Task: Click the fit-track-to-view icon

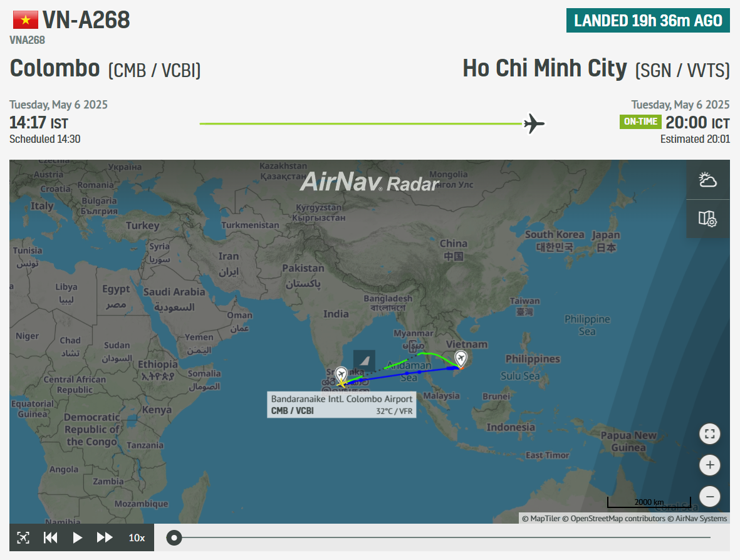Action: (x=23, y=537)
